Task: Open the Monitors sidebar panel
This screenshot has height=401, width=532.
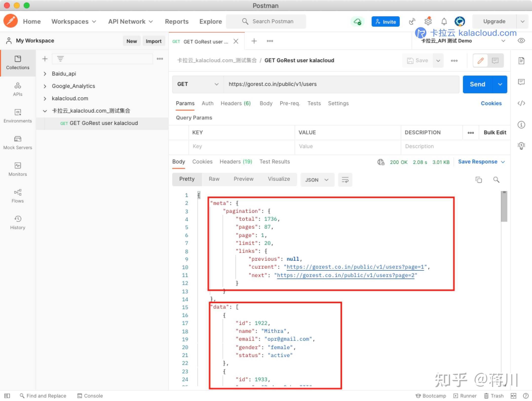Action: [18, 169]
